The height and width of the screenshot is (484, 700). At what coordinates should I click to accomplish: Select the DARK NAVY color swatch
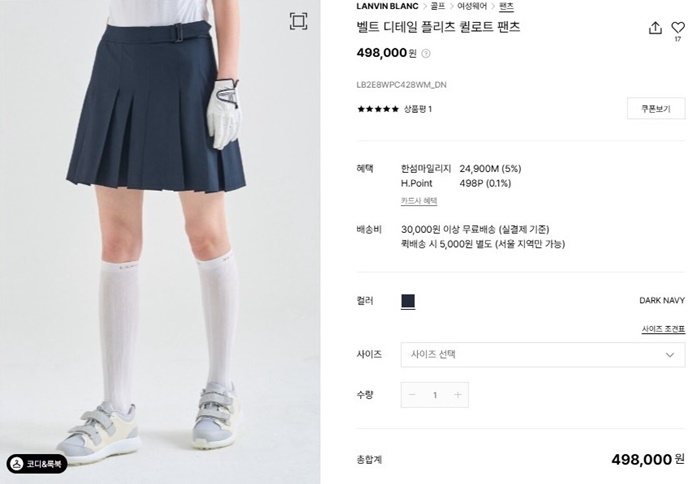click(x=408, y=301)
